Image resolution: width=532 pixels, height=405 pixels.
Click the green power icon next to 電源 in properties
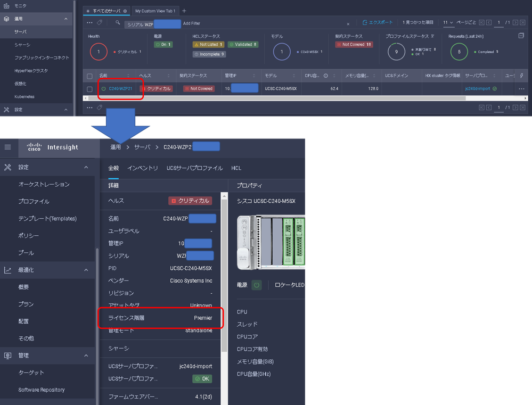(257, 285)
